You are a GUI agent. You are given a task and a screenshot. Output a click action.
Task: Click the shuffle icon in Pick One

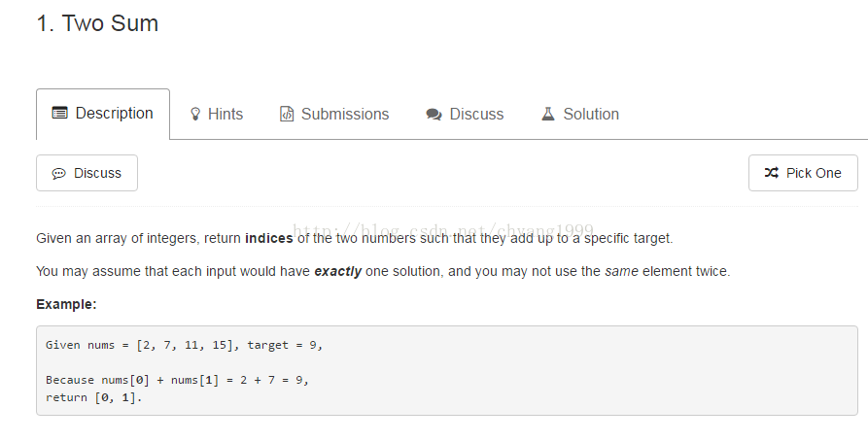click(x=772, y=173)
